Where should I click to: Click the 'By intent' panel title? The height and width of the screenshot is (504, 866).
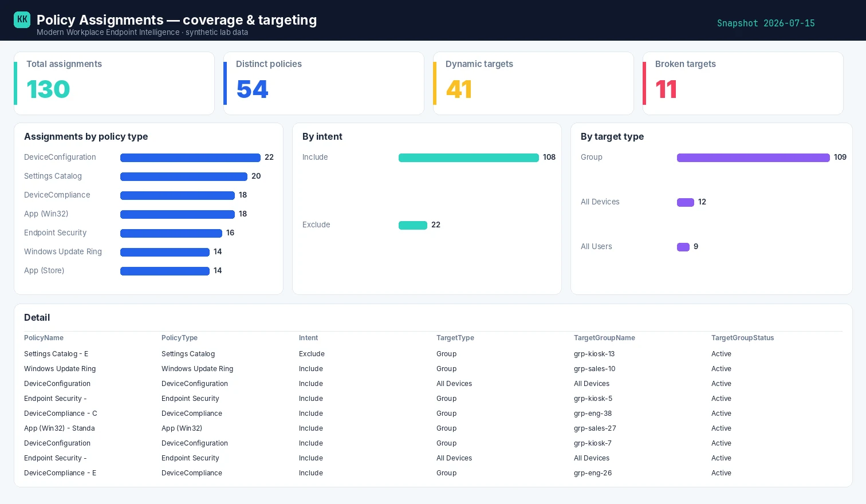tap(322, 136)
